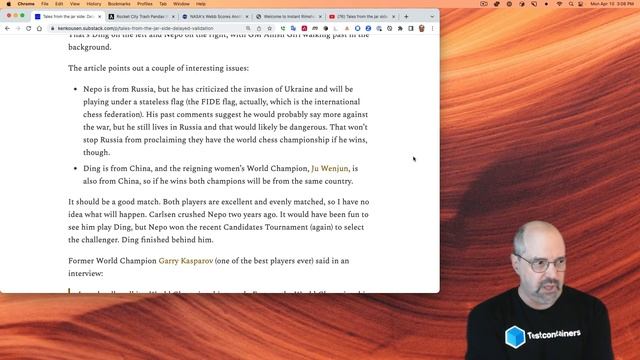Image resolution: width=640 pixels, height=360 pixels.
Task: Click the paragraph starting 'It should be a good match'
Action: pyautogui.click(x=219, y=221)
